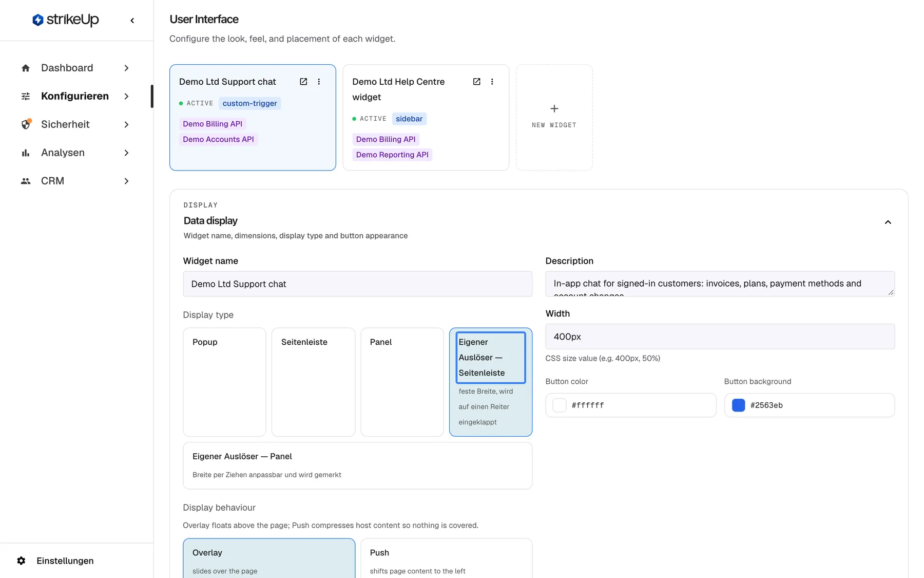This screenshot has height=578, width=924.
Task: Focus the Widget name input field
Action: pyautogui.click(x=358, y=284)
